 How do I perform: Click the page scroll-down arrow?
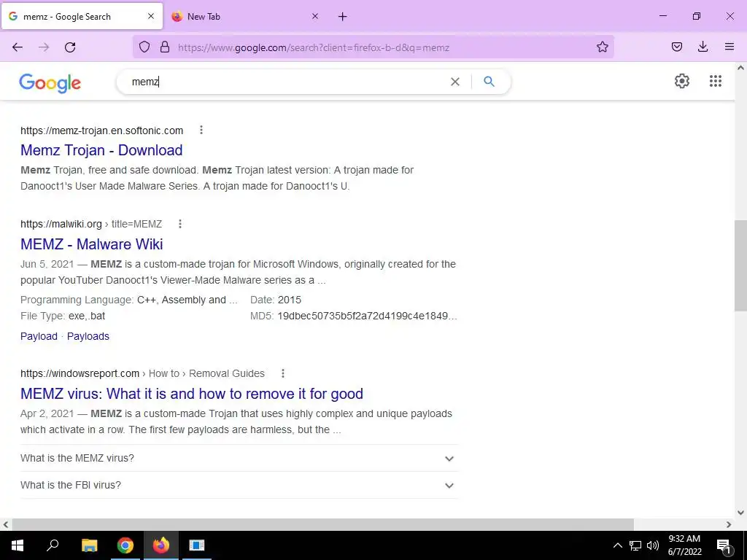tap(740, 513)
